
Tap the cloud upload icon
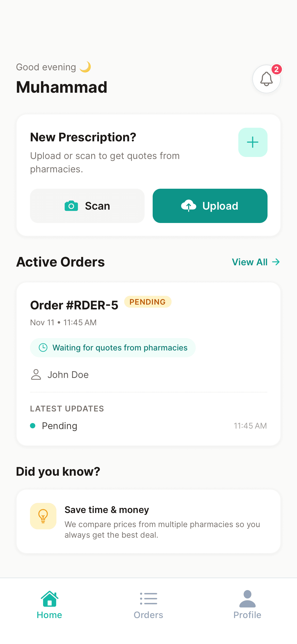click(x=189, y=206)
